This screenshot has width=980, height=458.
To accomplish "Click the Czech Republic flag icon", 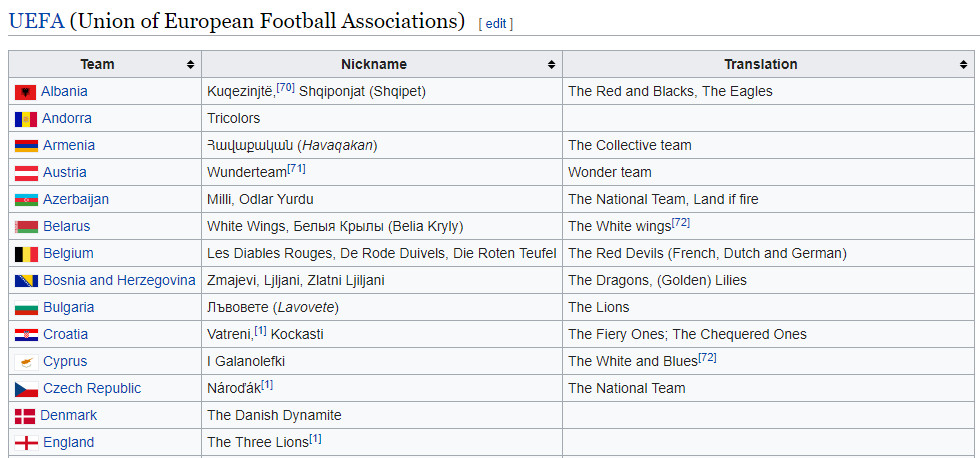I will (25, 389).
